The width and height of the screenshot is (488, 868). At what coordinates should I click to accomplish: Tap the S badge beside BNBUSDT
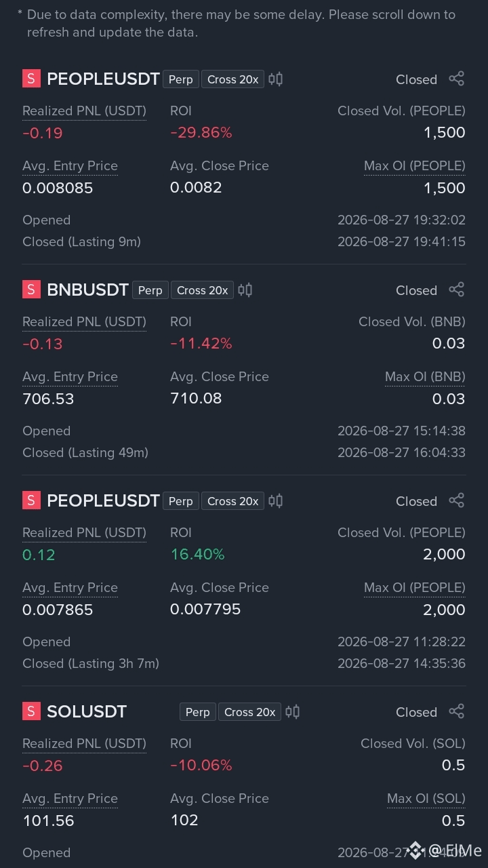[x=31, y=290]
